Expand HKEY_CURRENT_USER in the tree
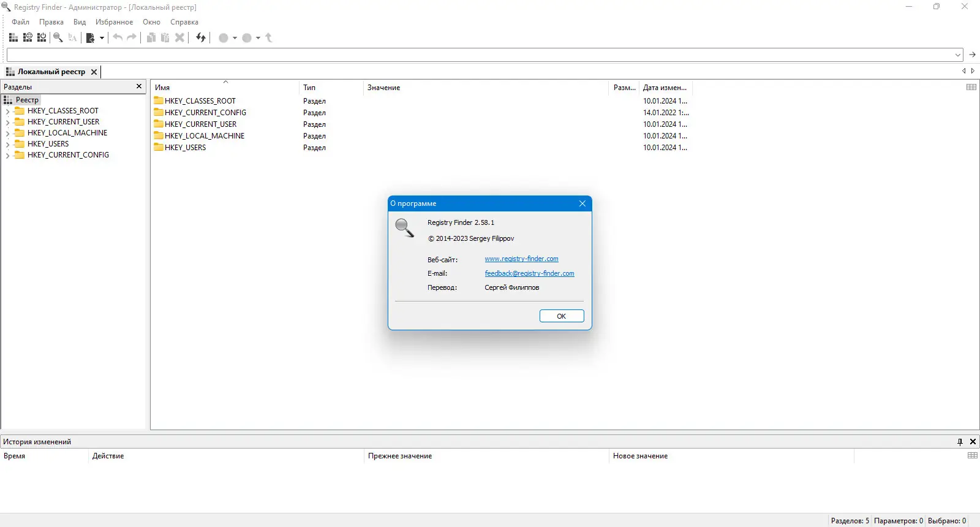 click(7, 123)
